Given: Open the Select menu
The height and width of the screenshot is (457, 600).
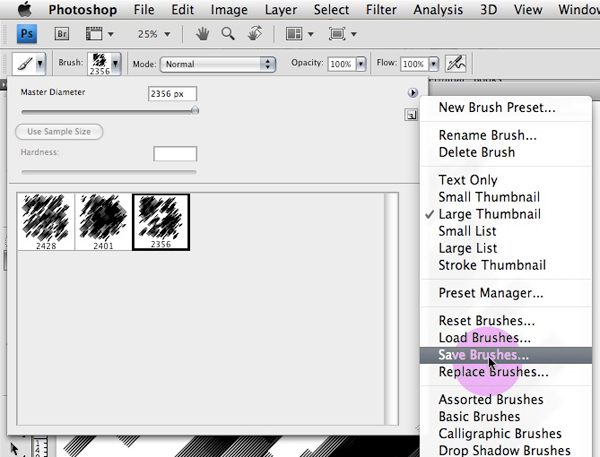Looking at the screenshot, I should click(331, 10).
